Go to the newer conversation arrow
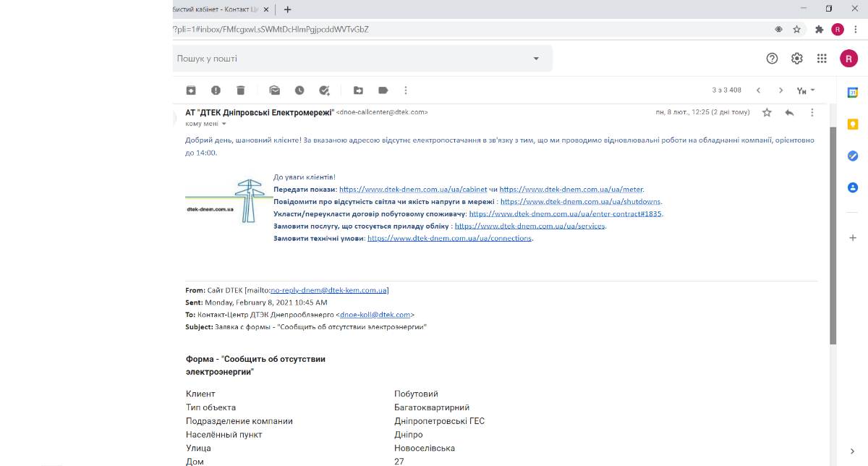868x466 pixels. tap(758, 90)
